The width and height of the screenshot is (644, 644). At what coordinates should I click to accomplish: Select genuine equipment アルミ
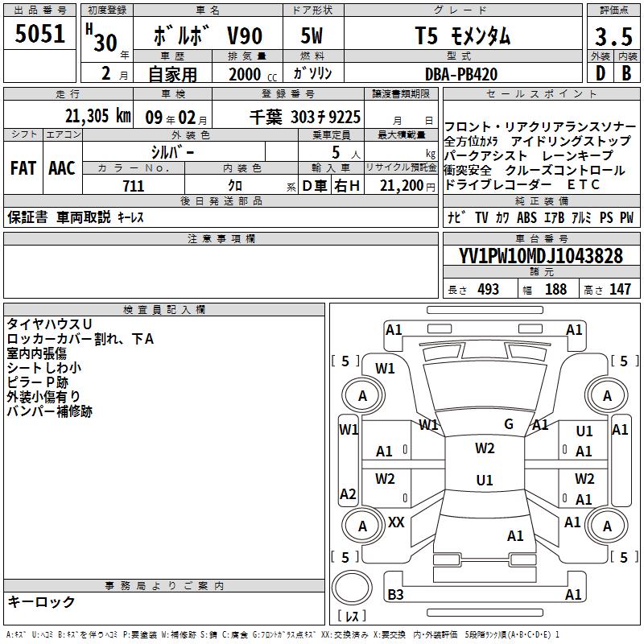pyautogui.click(x=581, y=217)
